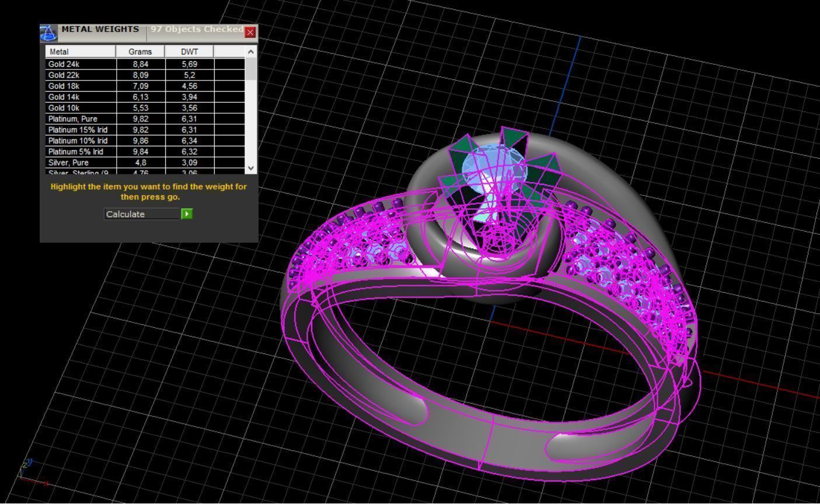Click the Grams column header
The width and height of the screenshot is (820, 504).
pyautogui.click(x=141, y=51)
